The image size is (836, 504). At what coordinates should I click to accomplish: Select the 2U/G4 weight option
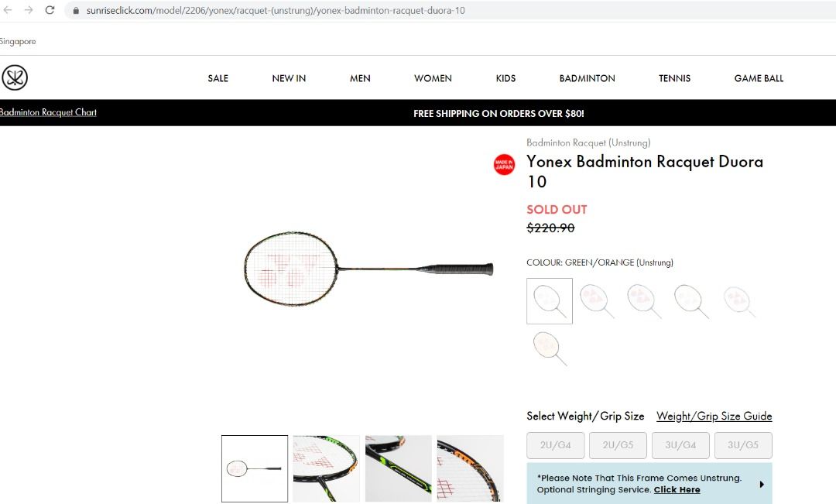pos(556,445)
